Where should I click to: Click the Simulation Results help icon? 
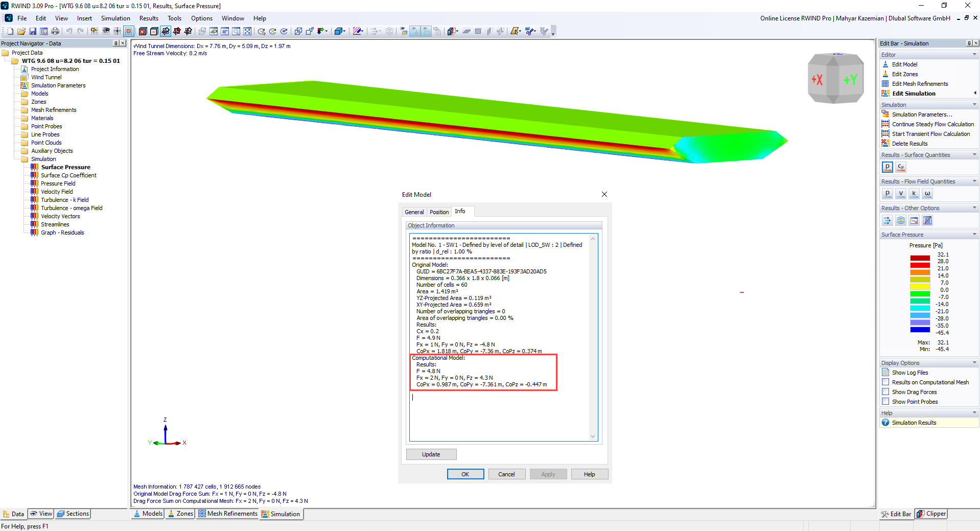885,423
